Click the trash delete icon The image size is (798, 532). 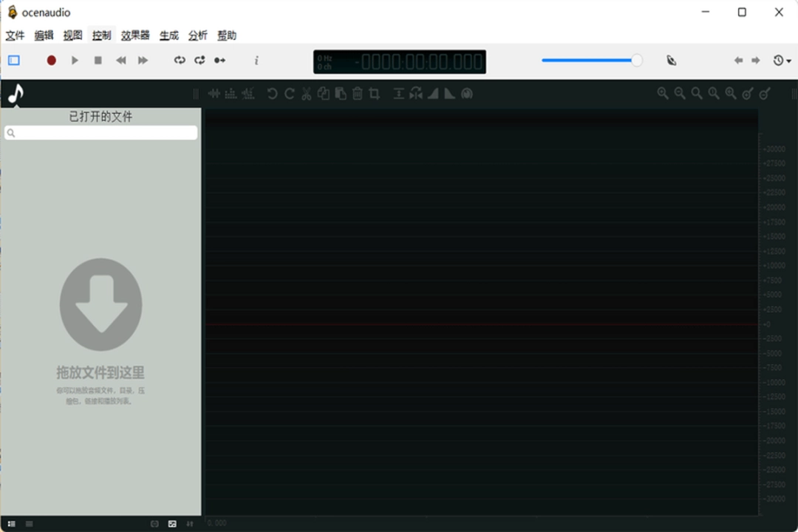click(358, 94)
